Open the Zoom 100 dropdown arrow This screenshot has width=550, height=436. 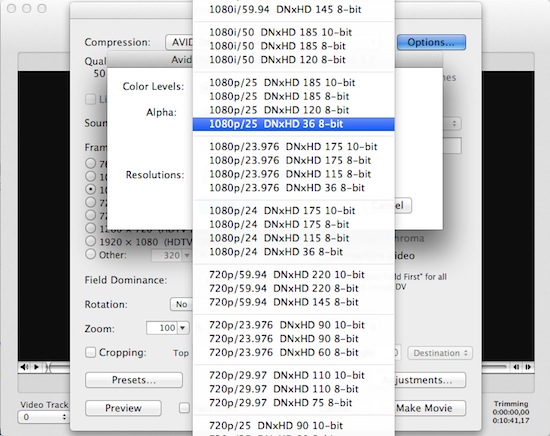coord(183,328)
